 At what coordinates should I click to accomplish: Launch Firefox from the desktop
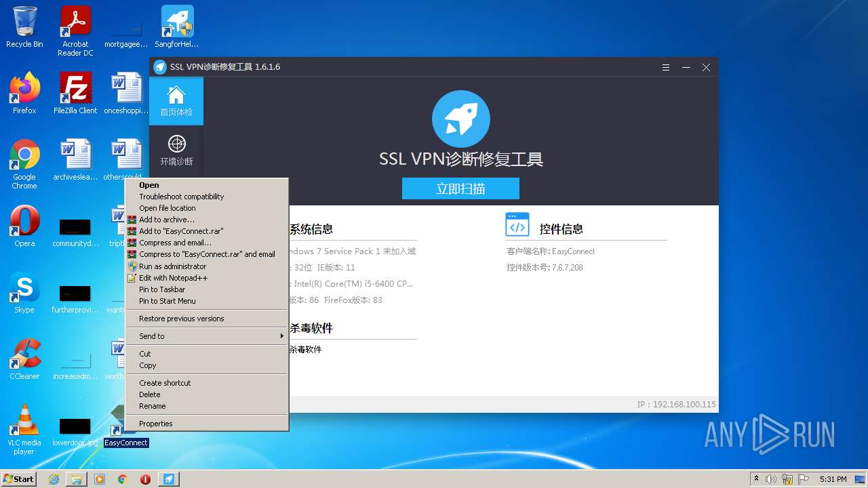pos(24,94)
